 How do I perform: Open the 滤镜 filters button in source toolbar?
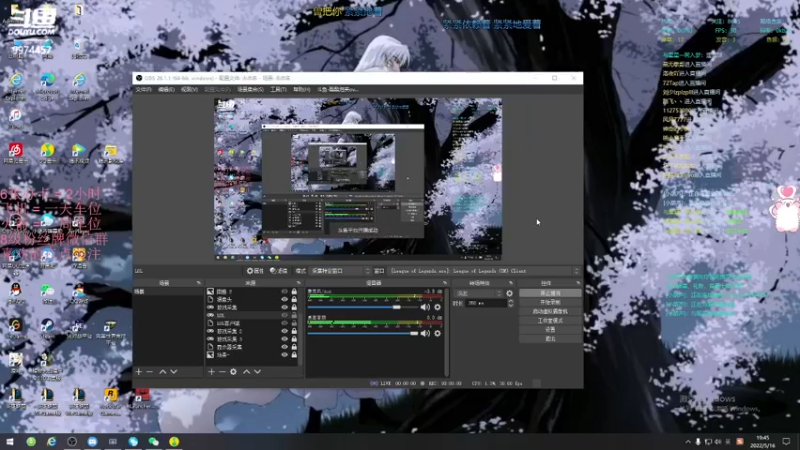[279, 271]
